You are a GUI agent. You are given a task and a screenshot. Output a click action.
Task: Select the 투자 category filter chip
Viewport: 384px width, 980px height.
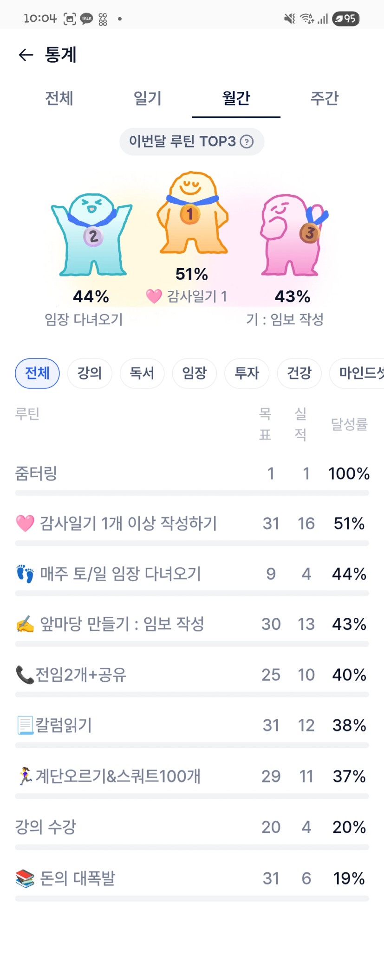[x=247, y=373]
